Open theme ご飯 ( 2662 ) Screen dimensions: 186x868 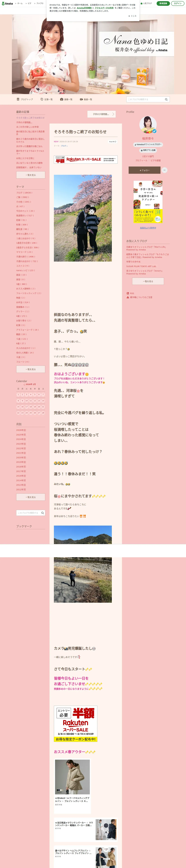pyautogui.click(x=23, y=197)
